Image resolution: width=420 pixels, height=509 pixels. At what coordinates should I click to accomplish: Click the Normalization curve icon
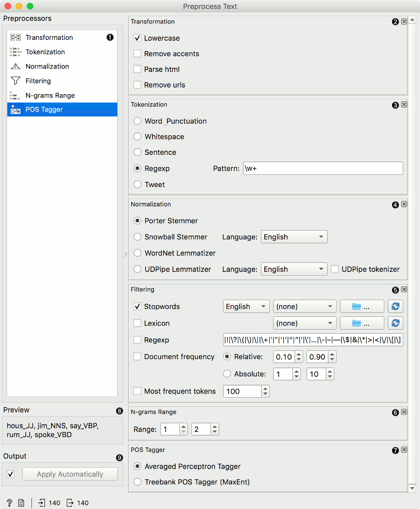tap(15, 67)
